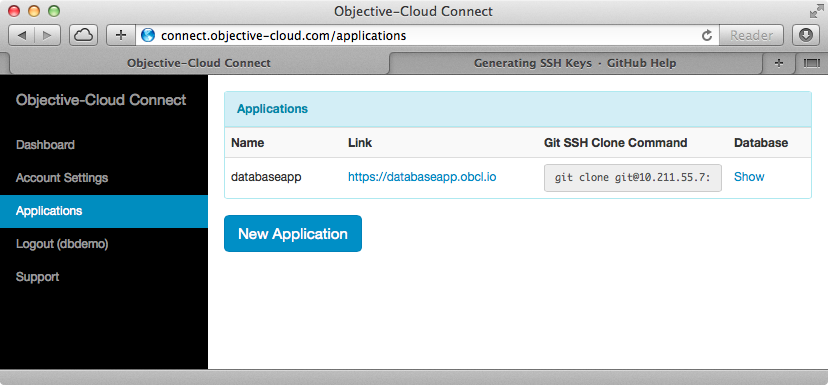Go forward using the browser forward arrow

pyautogui.click(x=48, y=35)
